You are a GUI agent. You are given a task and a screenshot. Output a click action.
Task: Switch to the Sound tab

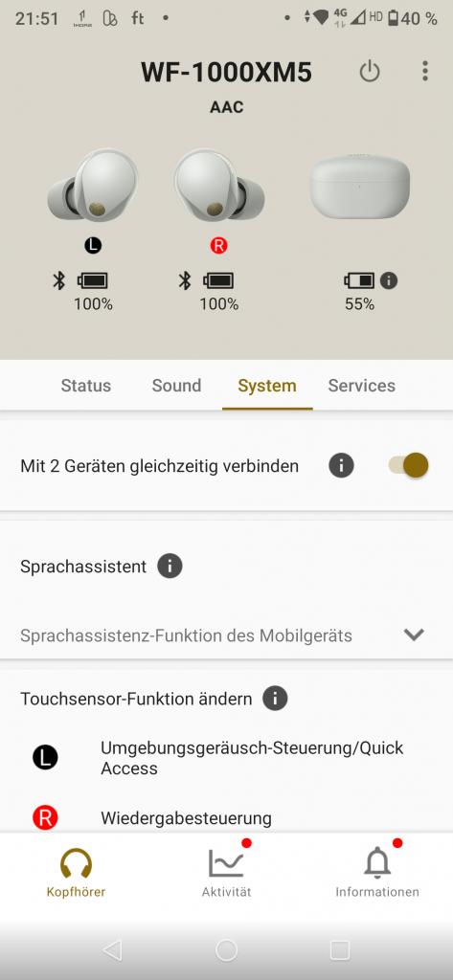click(176, 386)
